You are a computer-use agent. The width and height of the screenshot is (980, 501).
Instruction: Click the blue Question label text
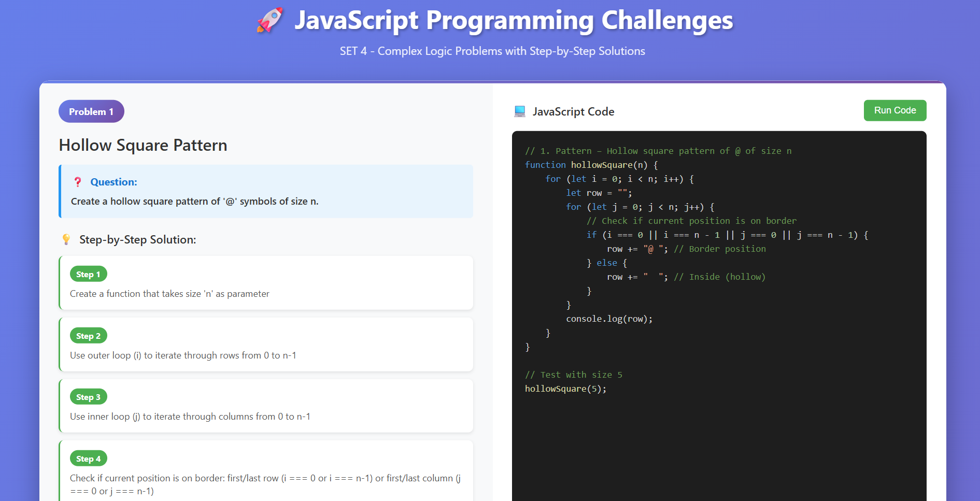click(113, 182)
